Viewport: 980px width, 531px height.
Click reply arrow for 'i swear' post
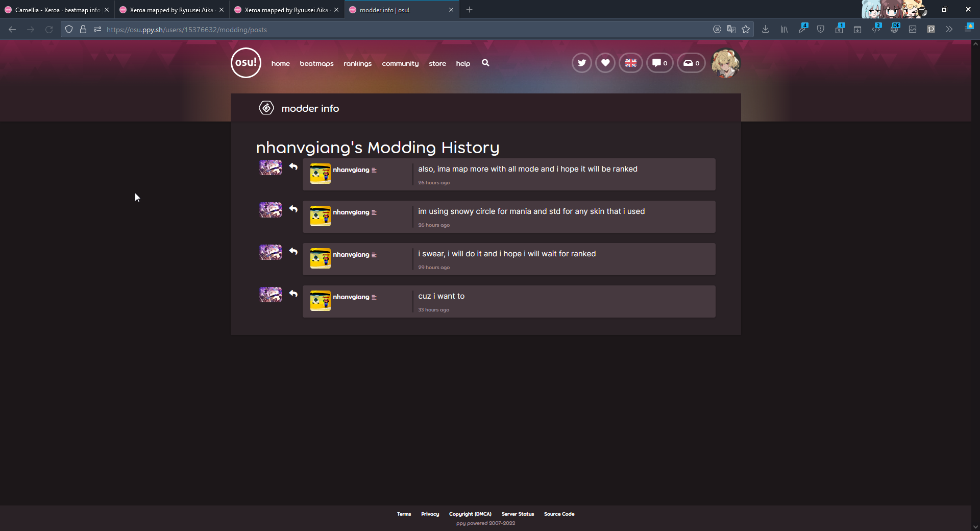coord(293,251)
